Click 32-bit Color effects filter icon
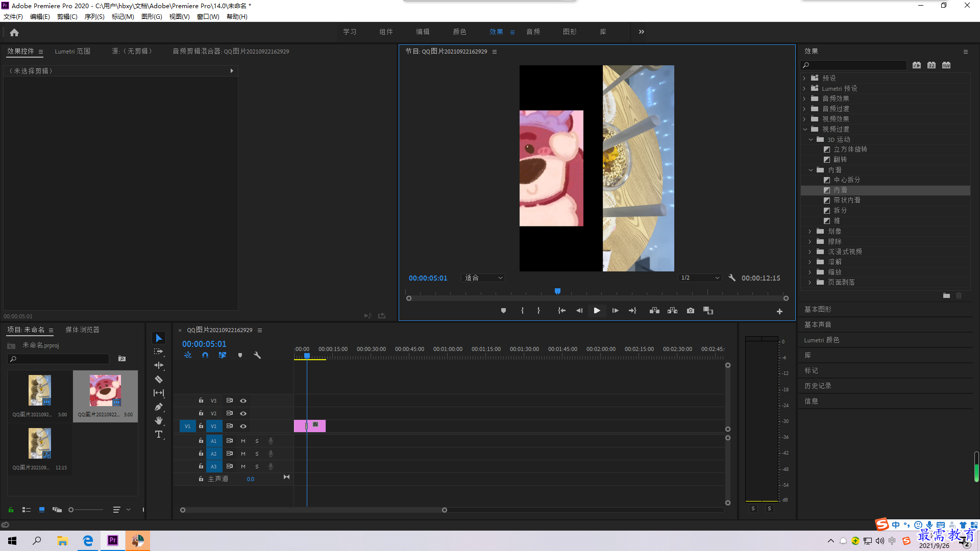 [932, 65]
